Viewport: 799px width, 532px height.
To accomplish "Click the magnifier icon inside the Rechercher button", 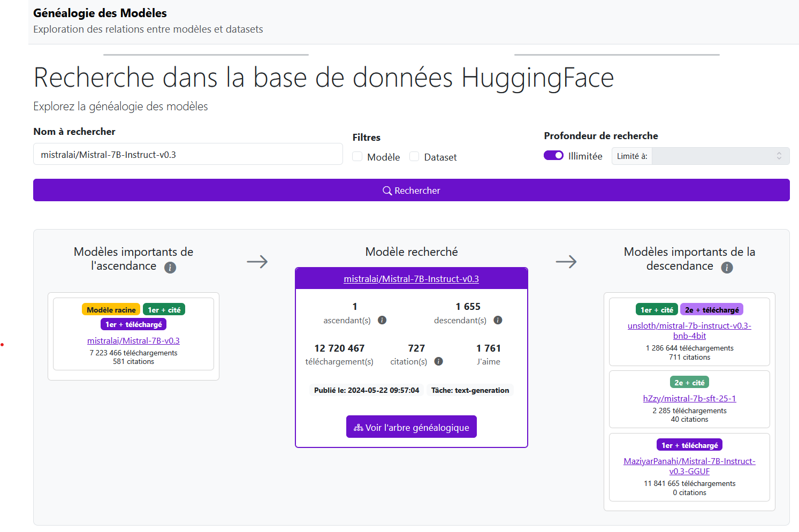I will 387,191.
